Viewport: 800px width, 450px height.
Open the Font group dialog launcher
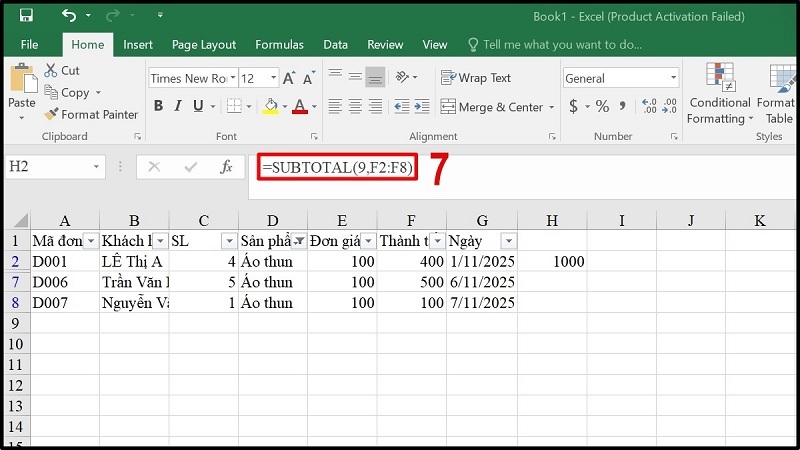point(314,136)
